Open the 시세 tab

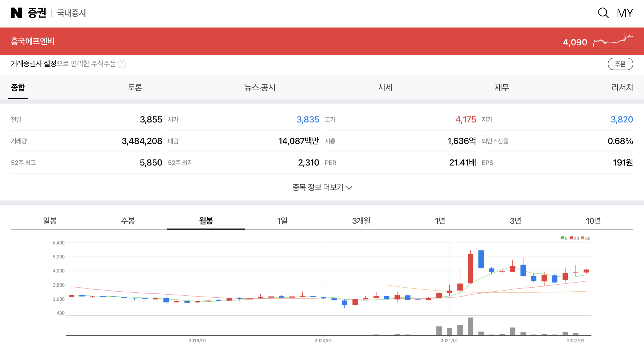385,87
